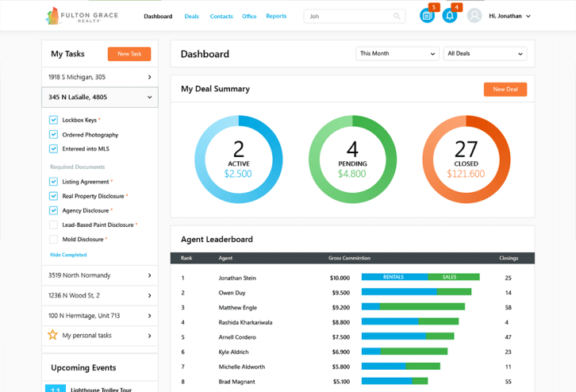Screen dimensions: 576x392
Task: Uncheck Ordered Photography task
Action: tap(53, 134)
